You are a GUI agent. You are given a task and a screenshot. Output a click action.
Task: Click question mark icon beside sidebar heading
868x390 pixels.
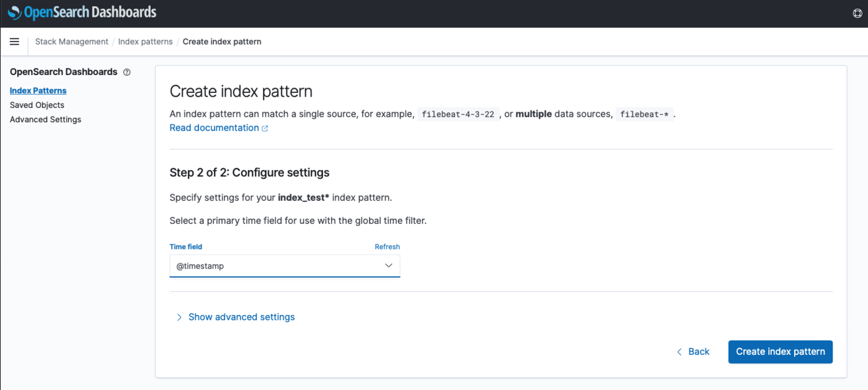pos(127,72)
